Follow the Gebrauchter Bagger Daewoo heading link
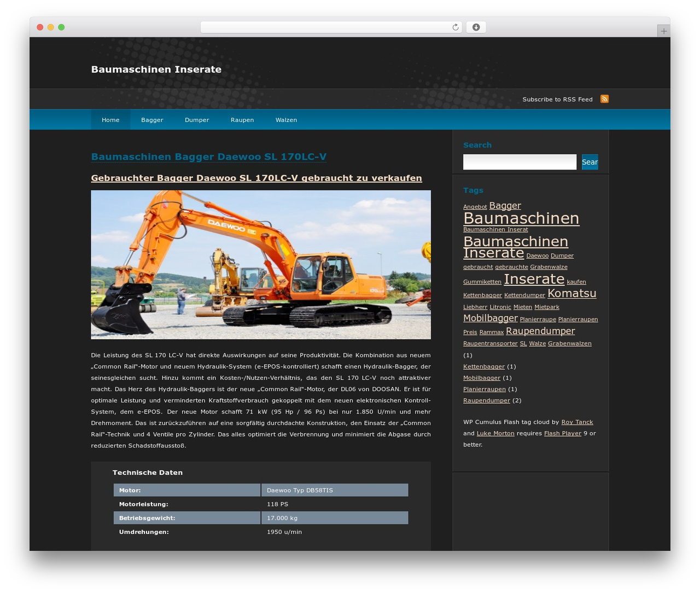The width and height of the screenshot is (700, 593). [256, 178]
